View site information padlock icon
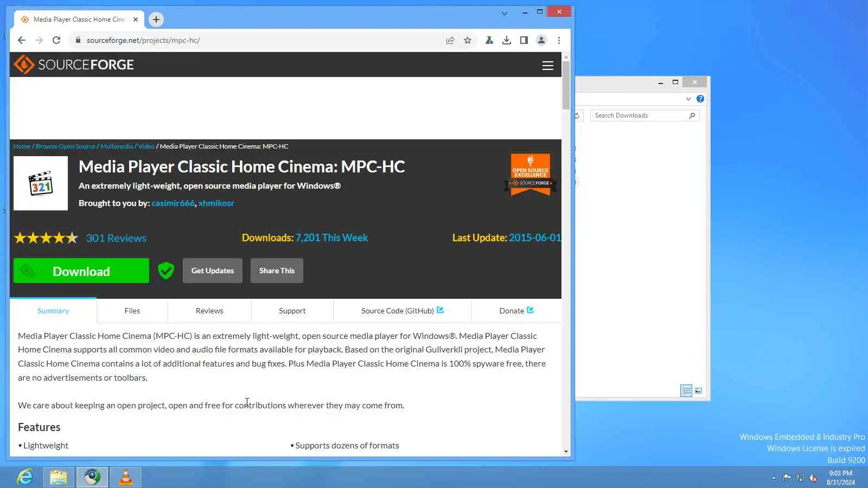 78,40
